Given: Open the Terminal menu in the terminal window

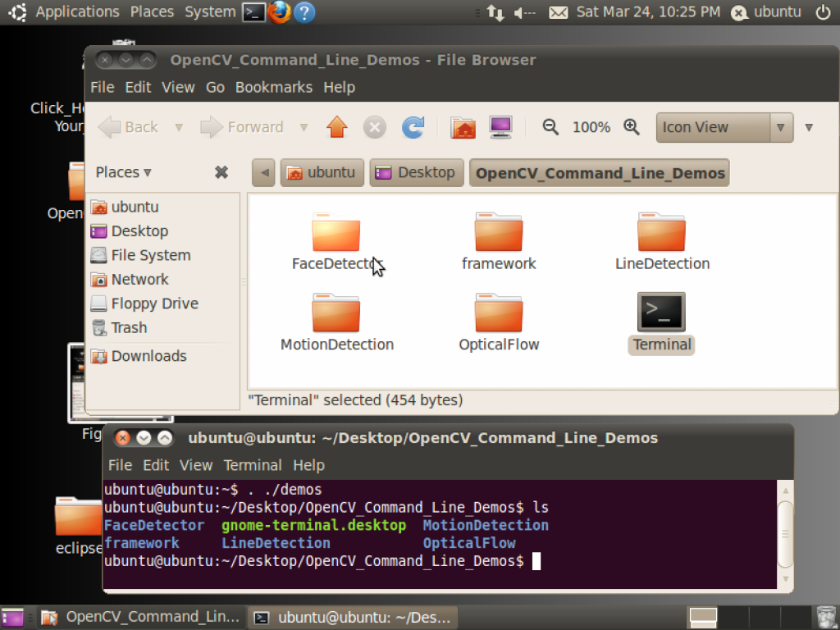Looking at the screenshot, I should [253, 465].
